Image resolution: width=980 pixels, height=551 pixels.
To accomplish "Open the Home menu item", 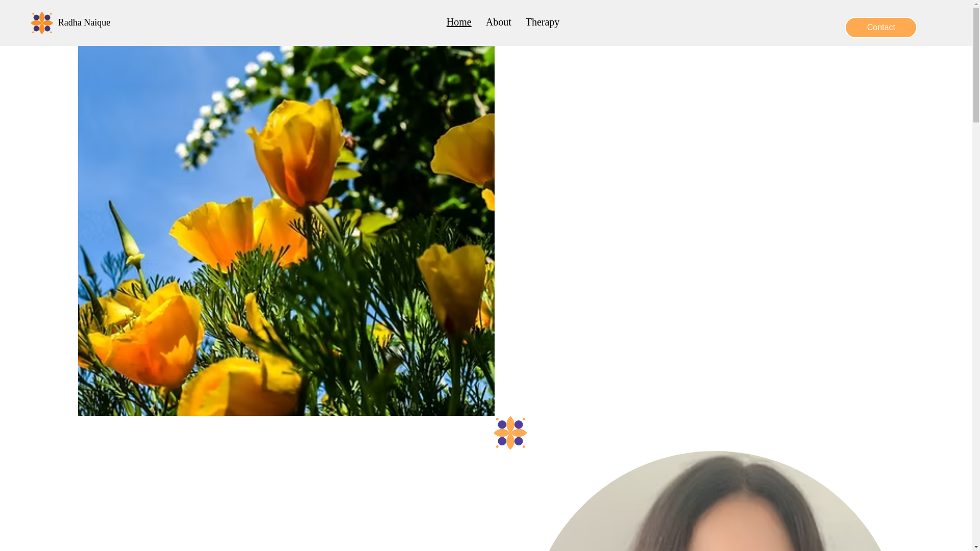I will 459,22.
